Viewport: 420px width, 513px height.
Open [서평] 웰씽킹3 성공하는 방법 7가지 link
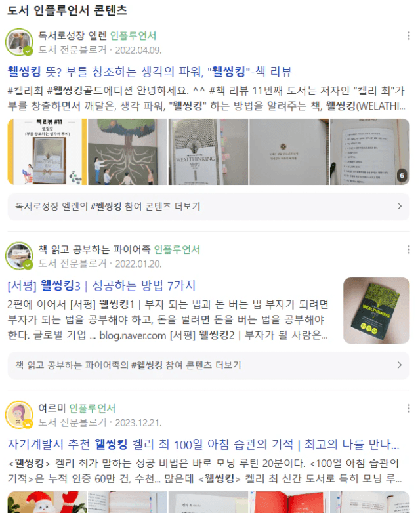click(102, 285)
